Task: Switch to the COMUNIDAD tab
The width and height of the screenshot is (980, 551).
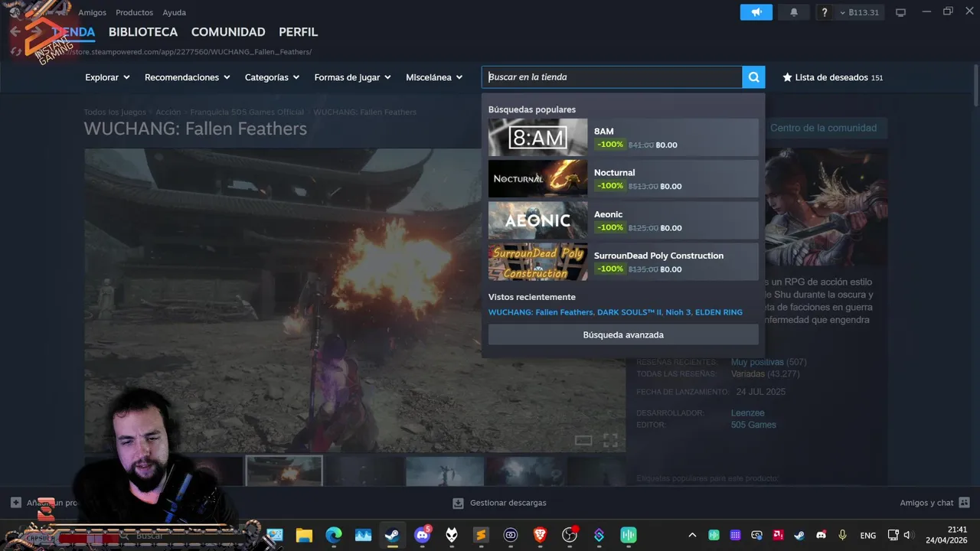Action: (x=228, y=32)
